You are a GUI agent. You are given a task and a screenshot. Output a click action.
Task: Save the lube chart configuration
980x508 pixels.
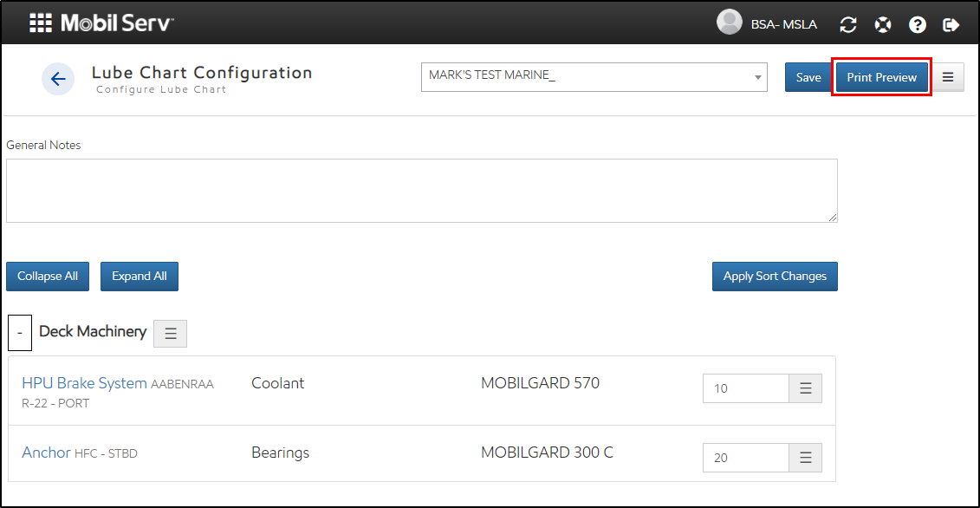click(x=808, y=77)
